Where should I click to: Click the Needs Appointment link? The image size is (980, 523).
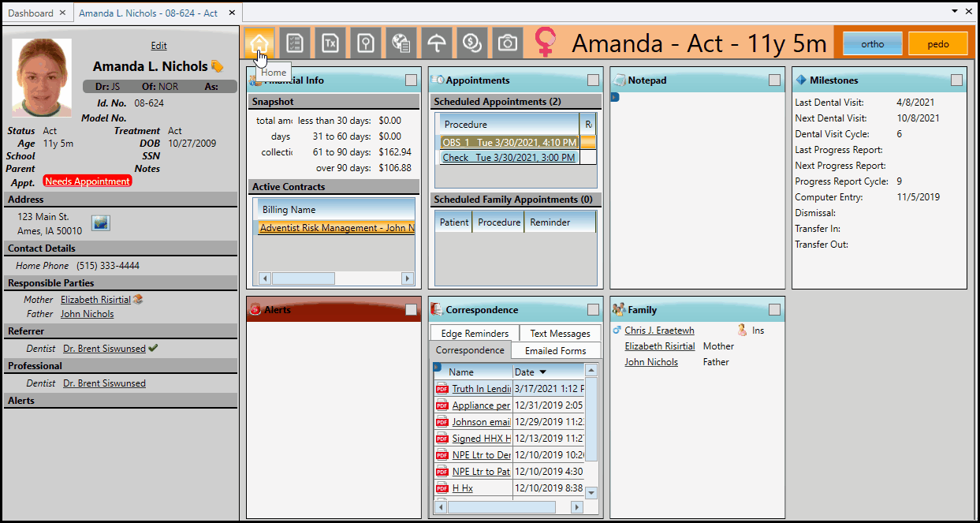pos(88,181)
